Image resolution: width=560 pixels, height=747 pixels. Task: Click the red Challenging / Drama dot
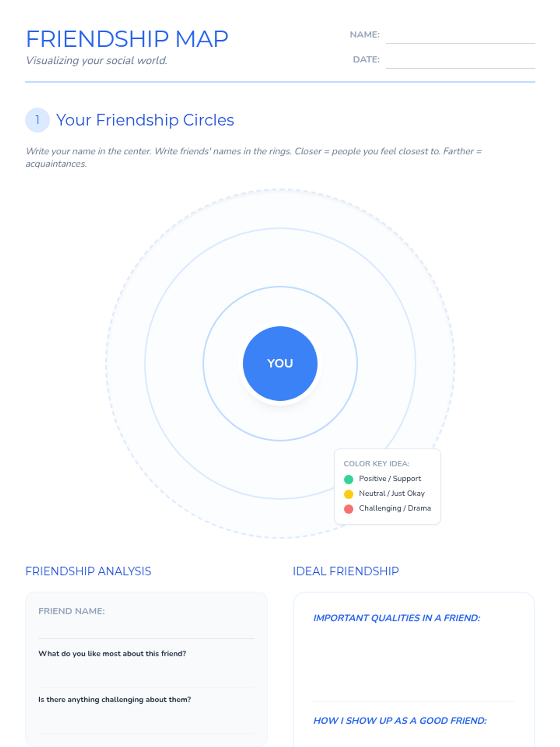[x=349, y=509]
